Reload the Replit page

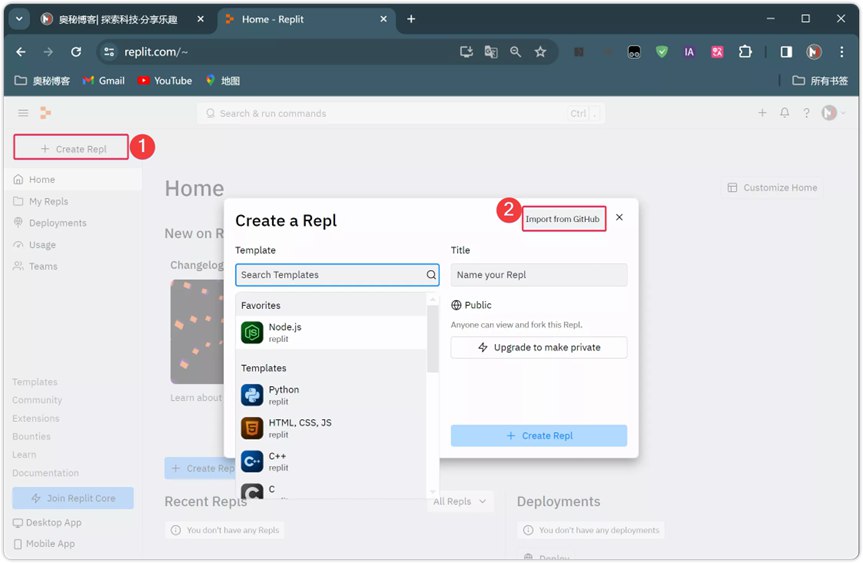click(76, 52)
